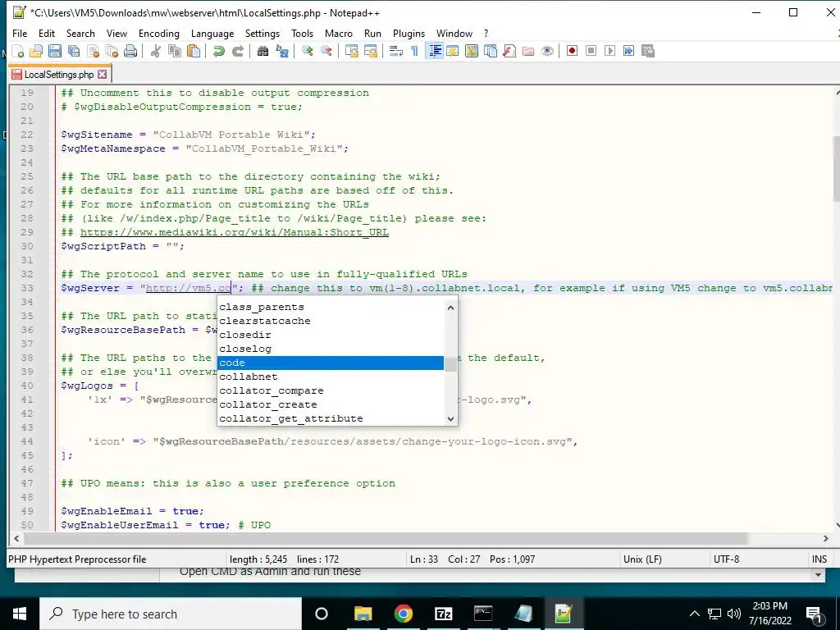
Task: Select the LocalSettings.php tab
Action: click(x=59, y=75)
